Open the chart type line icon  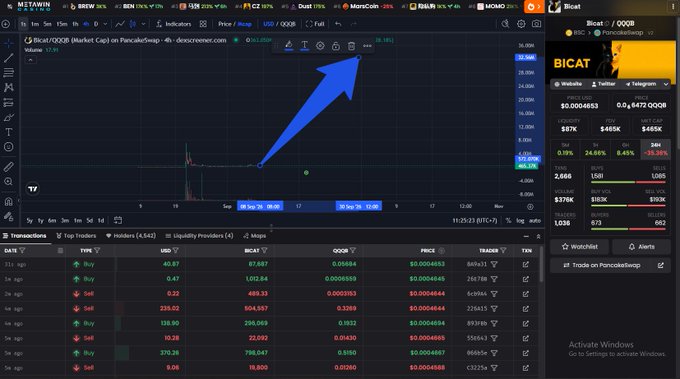point(120,24)
